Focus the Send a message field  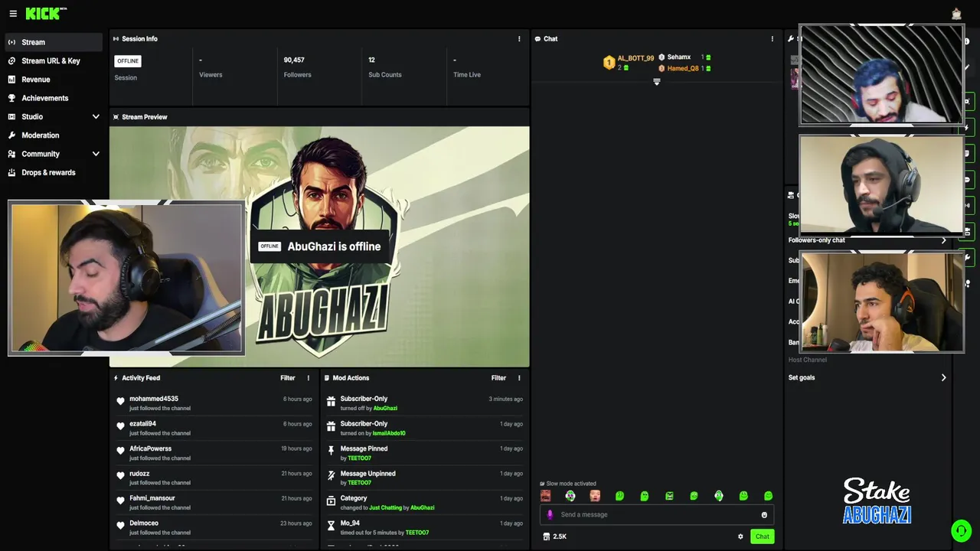[x=657, y=515]
